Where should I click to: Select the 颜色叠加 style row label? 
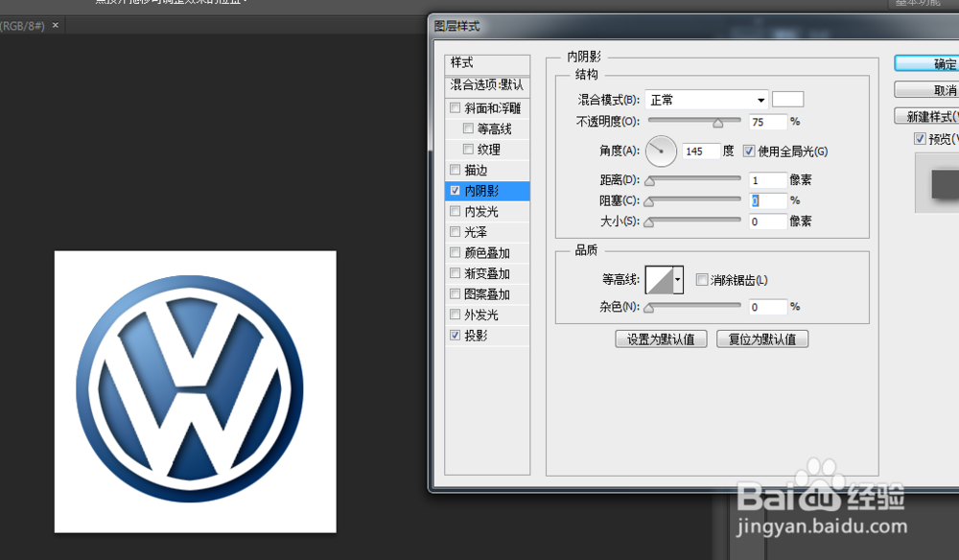pyautogui.click(x=487, y=253)
